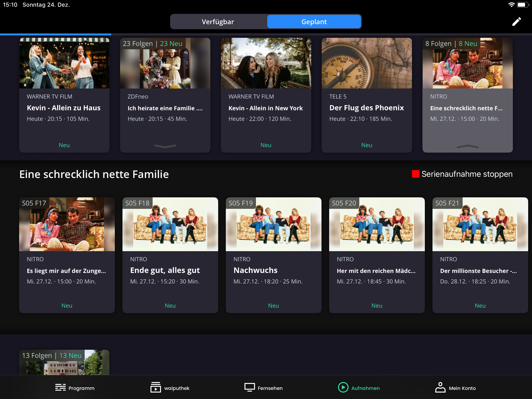Tap the blue recording storage progress bar
Screen dimensions: 532x399
55,34
